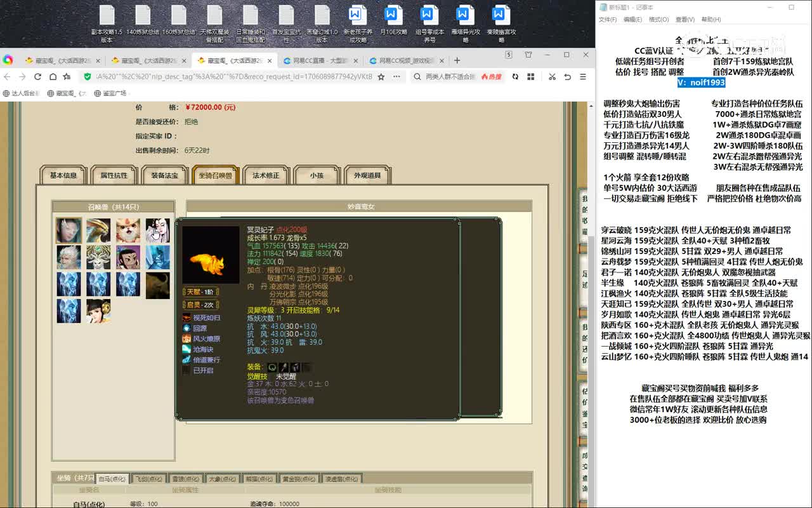Click the skin shirt icon in title bar
Image resolution: width=812 pixels, height=508 pixels.
pos(528,55)
